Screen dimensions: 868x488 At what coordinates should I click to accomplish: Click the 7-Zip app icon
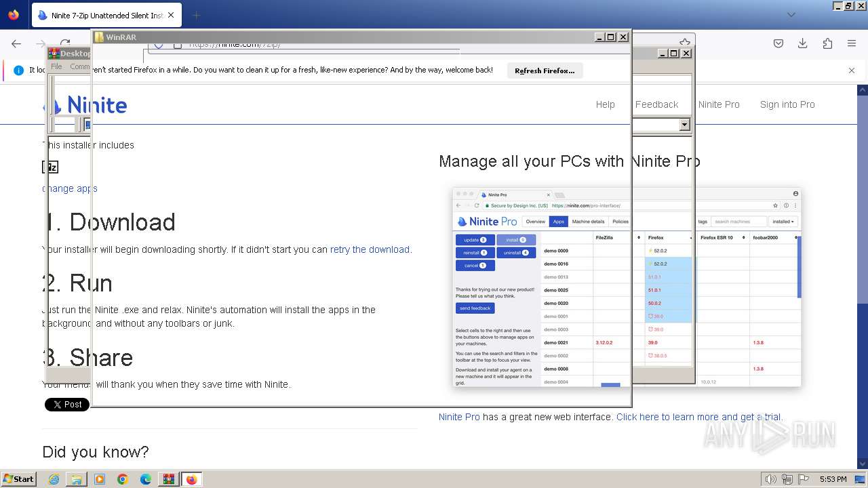coord(50,167)
